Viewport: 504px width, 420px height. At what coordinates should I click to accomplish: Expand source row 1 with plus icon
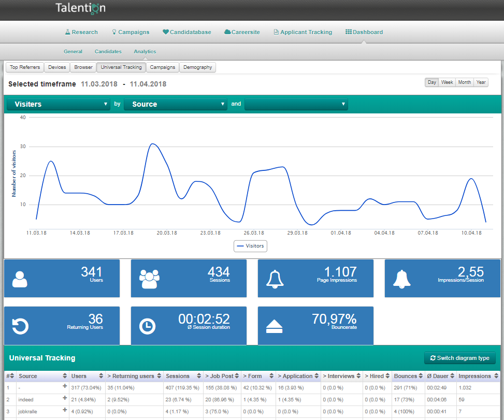[65, 386]
